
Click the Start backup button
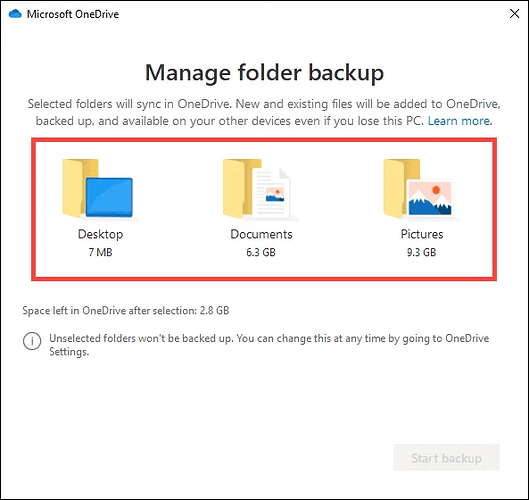446,457
